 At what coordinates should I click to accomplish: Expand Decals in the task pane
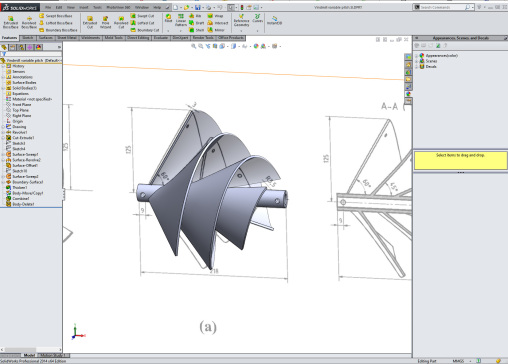click(416, 66)
